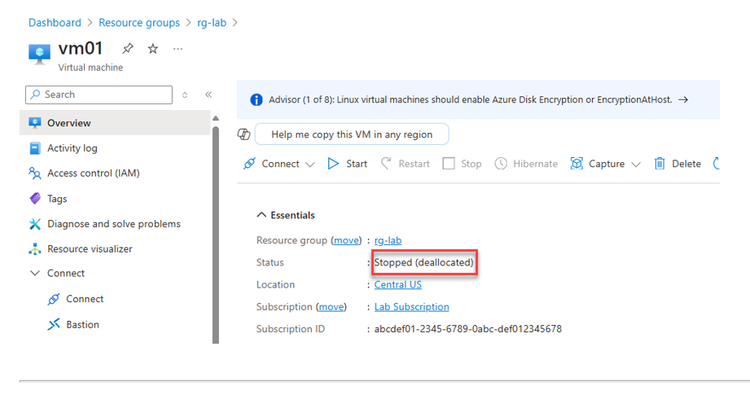Image resolution: width=750 pixels, height=404 pixels.
Task: Click the Hibernate toolbar button
Action: tap(526, 164)
